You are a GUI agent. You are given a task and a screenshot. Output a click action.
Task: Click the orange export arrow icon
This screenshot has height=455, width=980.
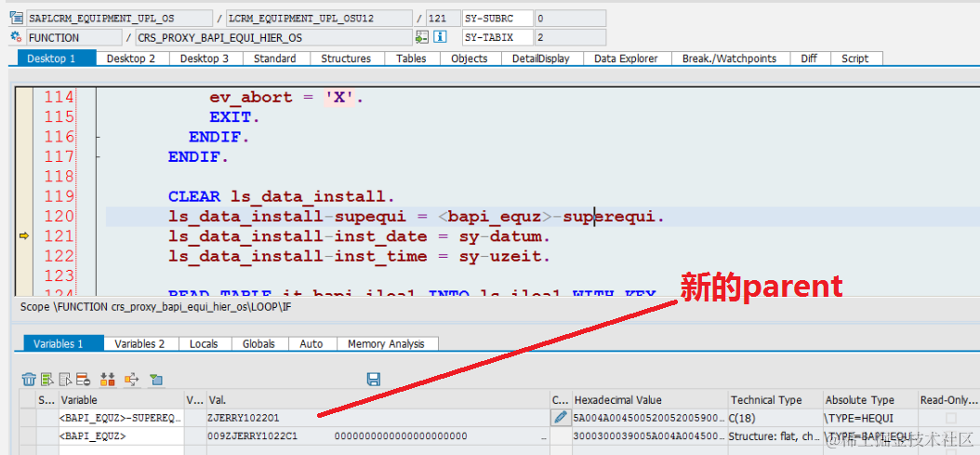click(131, 379)
